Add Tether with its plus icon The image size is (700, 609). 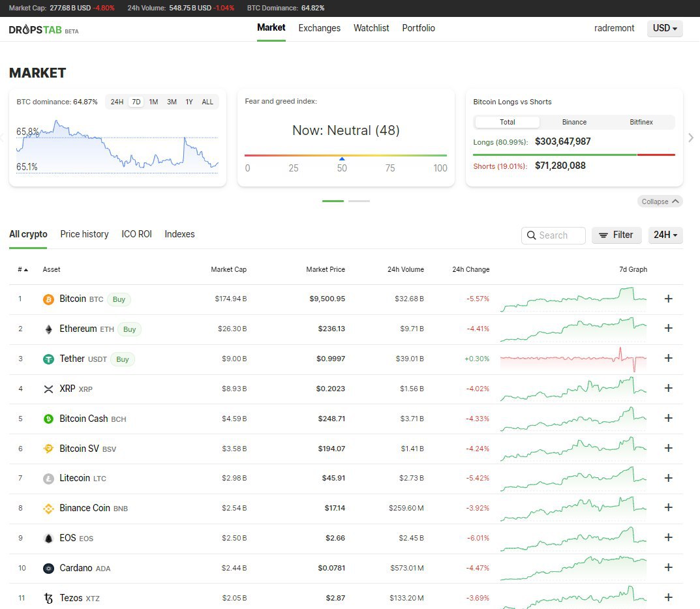tap(668, 358)
